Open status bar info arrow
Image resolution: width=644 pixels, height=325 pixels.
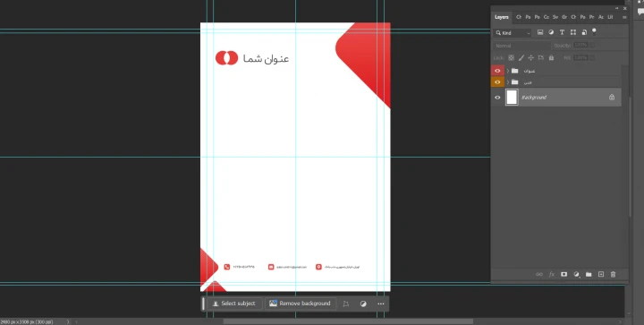click(68, 322)
